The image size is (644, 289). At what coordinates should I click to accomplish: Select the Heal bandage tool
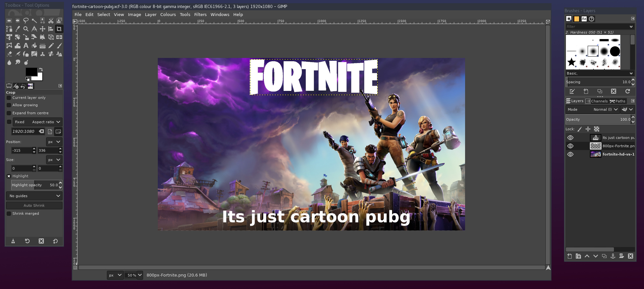pyautogui.click(x=51, y=54)
